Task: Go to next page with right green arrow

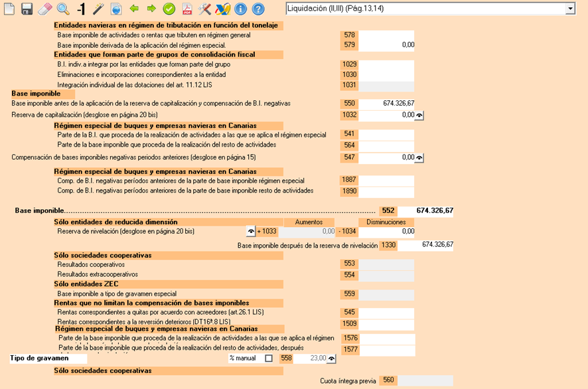Action: tap(151, 8)
